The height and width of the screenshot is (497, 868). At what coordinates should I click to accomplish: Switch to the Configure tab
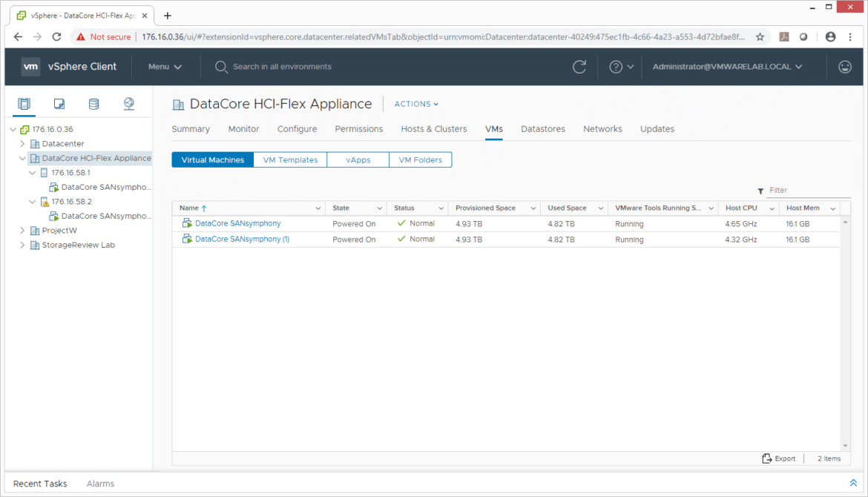coord(297,129)
